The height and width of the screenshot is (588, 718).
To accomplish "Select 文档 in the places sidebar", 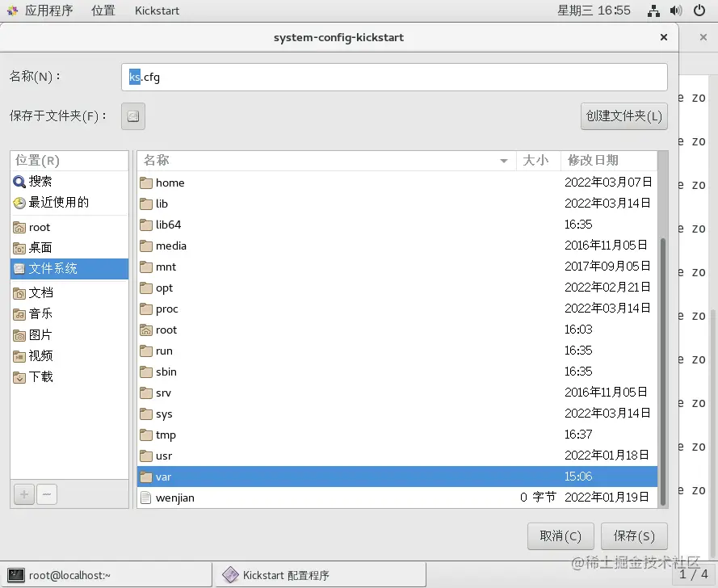I will (69, 293).
